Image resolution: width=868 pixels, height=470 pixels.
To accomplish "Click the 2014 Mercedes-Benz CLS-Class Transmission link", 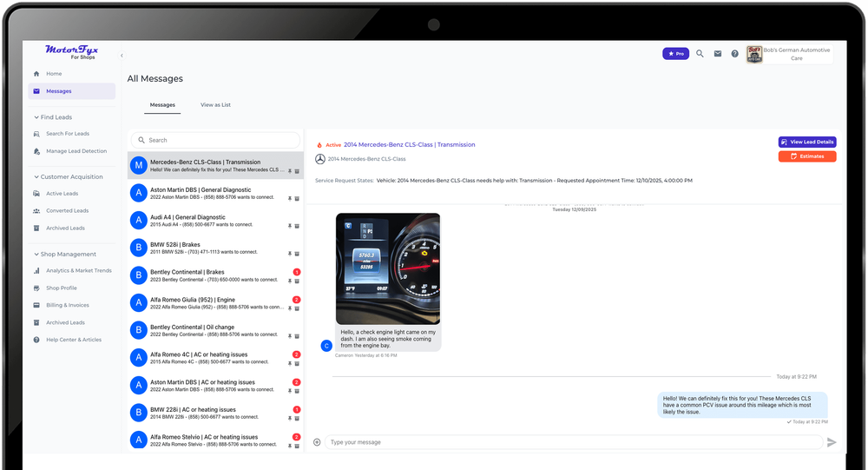I will coord(409,145).
